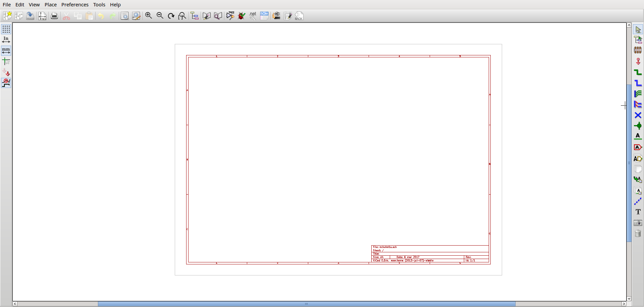Viewport: 644px width, 307px height.
Task: Open the Find dialog
Action: pos(124,16)
